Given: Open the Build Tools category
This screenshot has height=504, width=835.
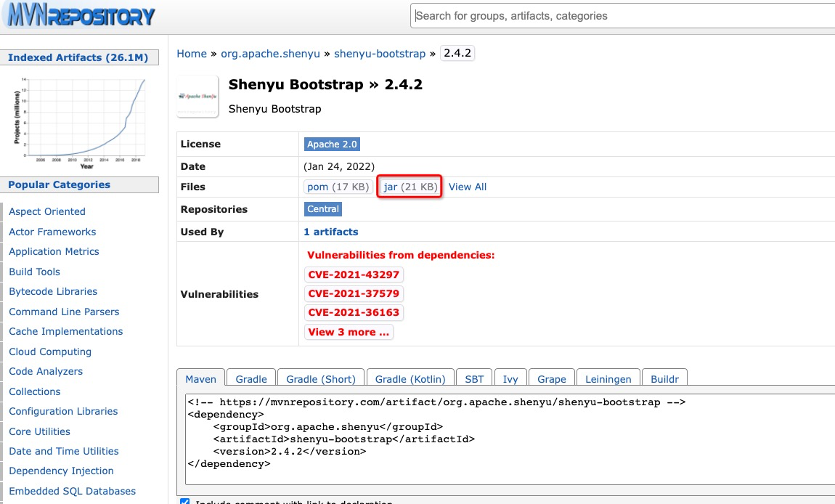Looking at the screenshot, I should [x=34, y=272].
